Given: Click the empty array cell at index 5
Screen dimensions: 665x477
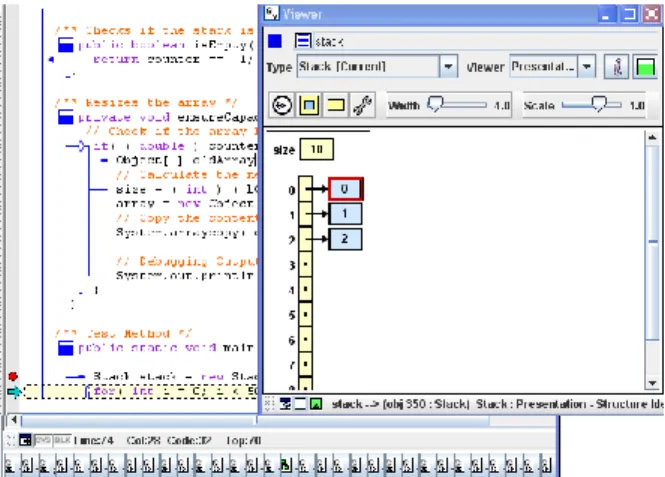Looking at the screenshot, I should coord(305,315).
